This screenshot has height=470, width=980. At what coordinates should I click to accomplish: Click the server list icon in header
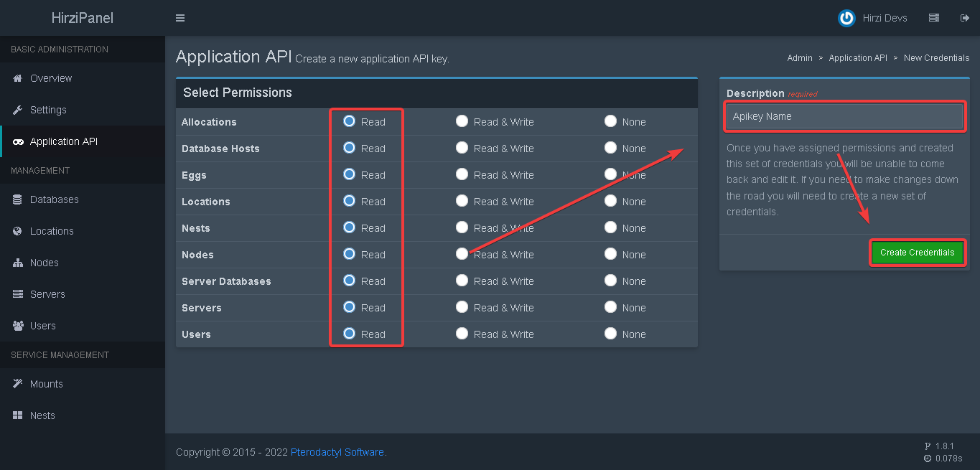point(933,18)
